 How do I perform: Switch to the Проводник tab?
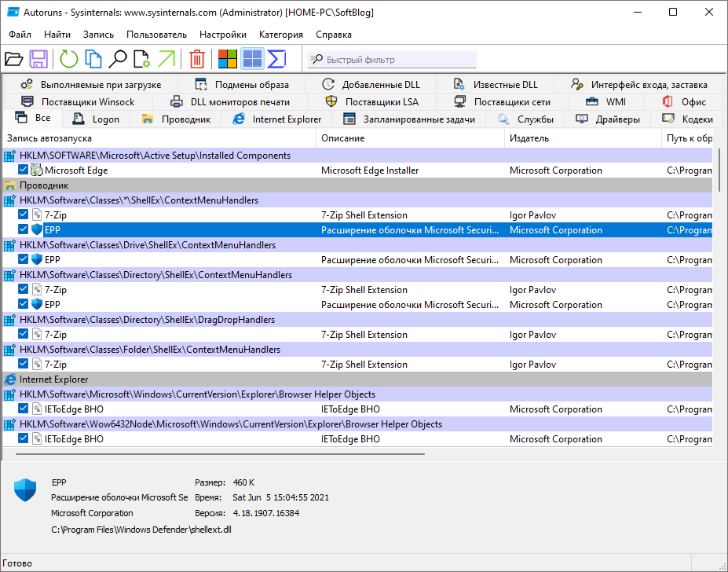click(176, 119)
